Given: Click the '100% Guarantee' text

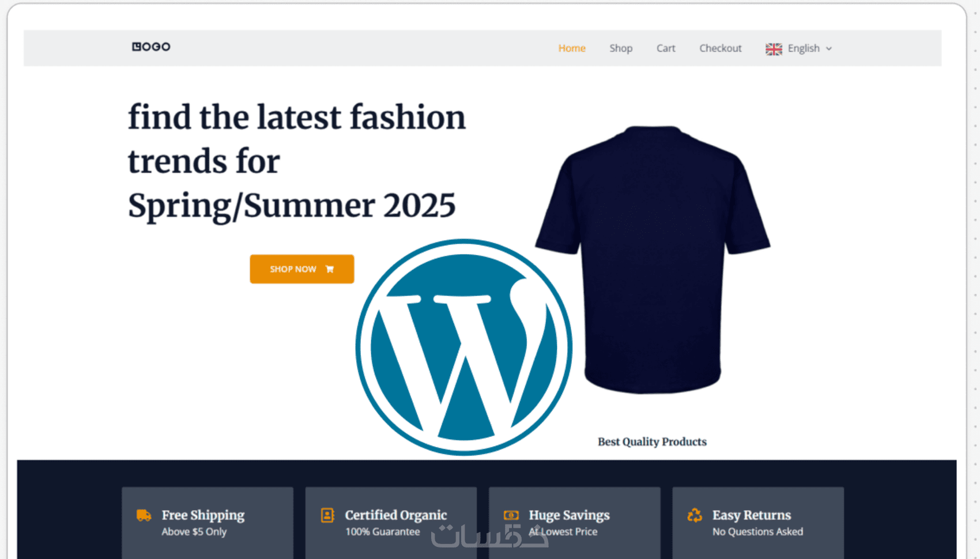Looking at the screenshot, I should coord(383,532).
